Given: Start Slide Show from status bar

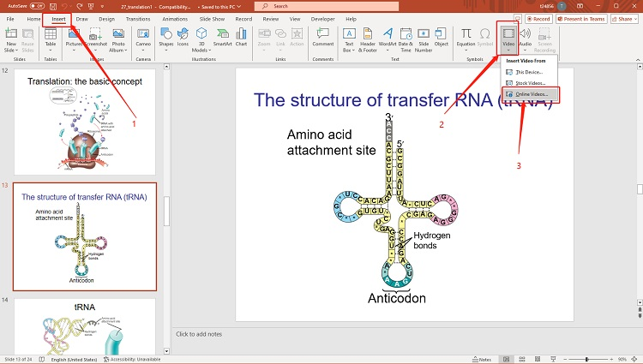Looking at the screenshot, I should click(x=553, y=359).
